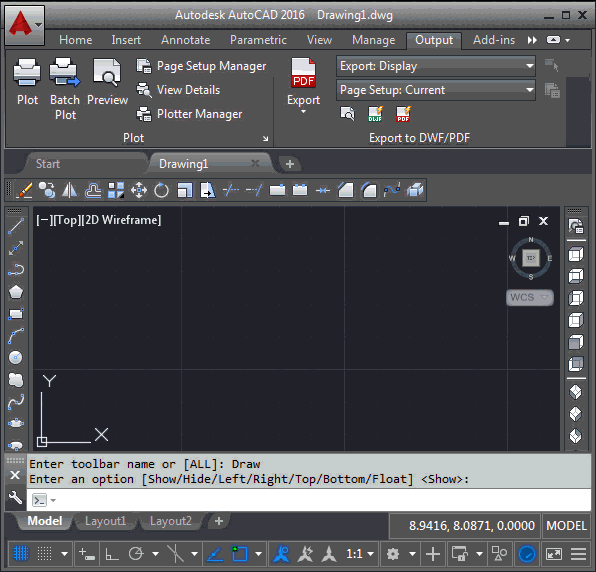This screenshot has height=572, width=596.
Task: Switch to the View ribbon tab
Action: (319, 40)
